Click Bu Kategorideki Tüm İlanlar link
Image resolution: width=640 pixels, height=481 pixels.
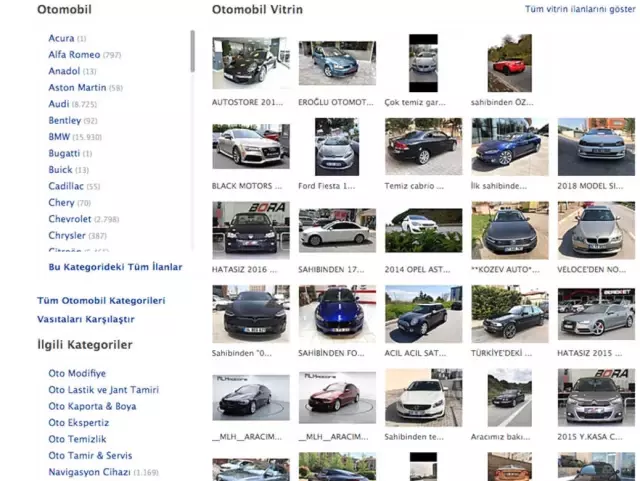point(115,267)
